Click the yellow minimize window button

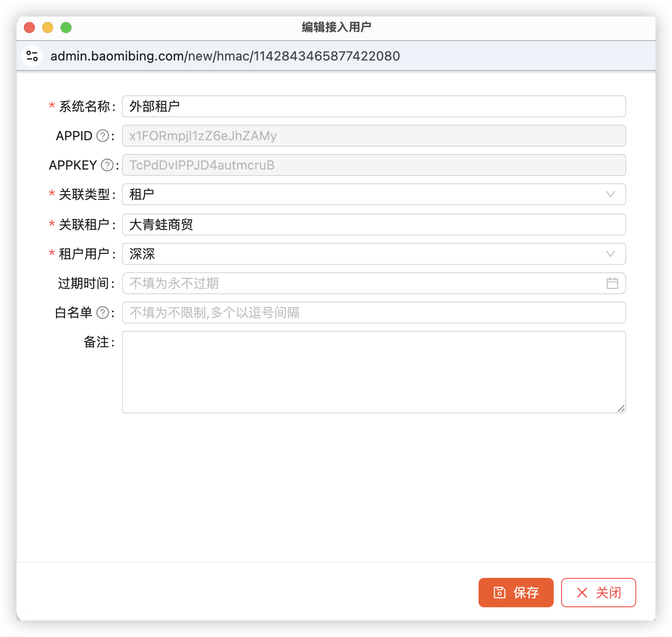click(48, 27)
